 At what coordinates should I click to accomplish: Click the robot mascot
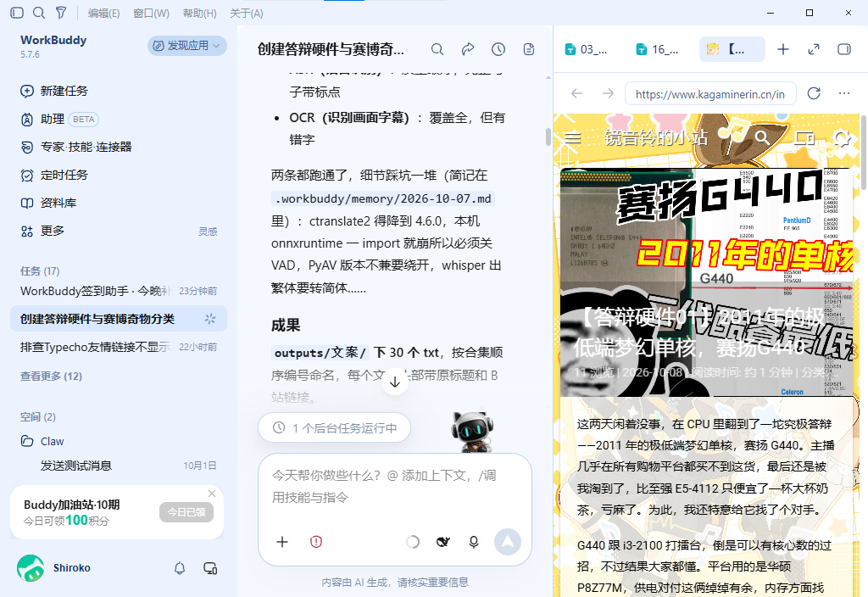[471, 432]
